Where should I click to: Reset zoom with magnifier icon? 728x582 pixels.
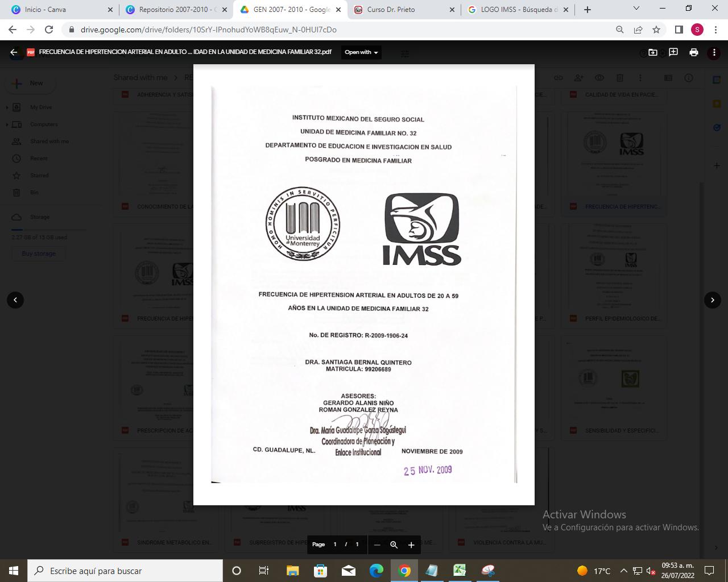pyautogui.click(x=394, y=544)
